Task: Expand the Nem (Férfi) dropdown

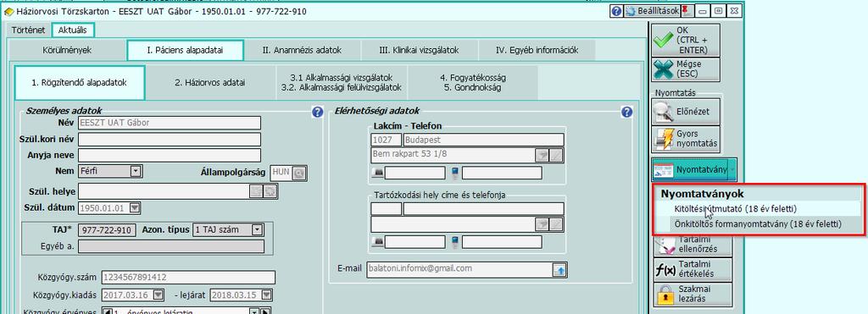Action: click(136, 171)
